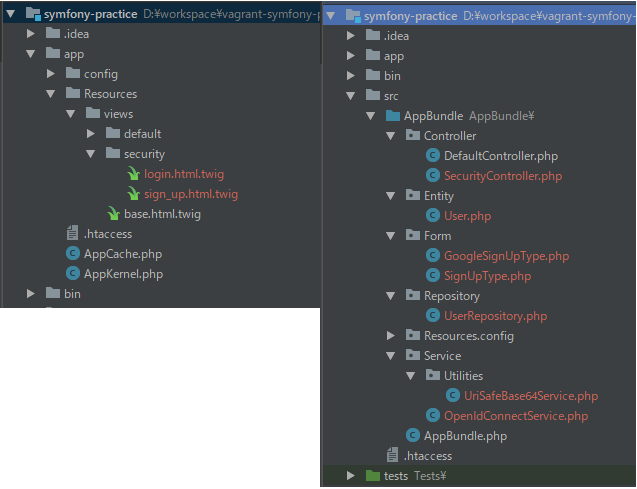Collapse the security folder arrow
Viewport: 637px width, 489px height.
(x=91, y=154)
